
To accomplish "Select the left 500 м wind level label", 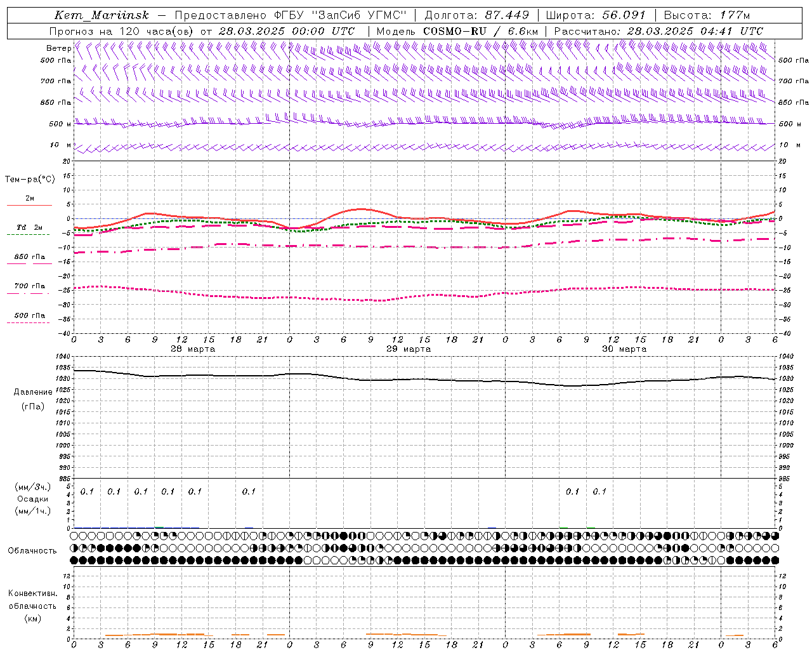I will coord(60,124).
